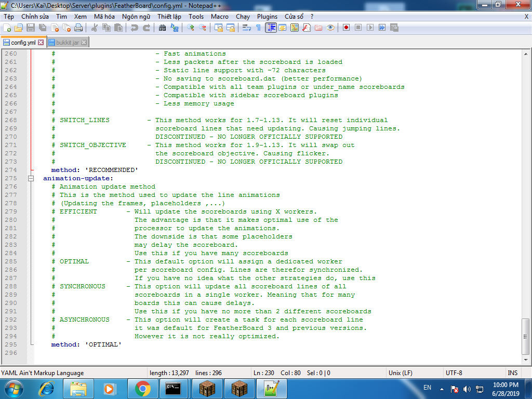Open the Cửa sổ menu
Image resolution: width=532 pixels, height=399 pixels.
point(294,17)
